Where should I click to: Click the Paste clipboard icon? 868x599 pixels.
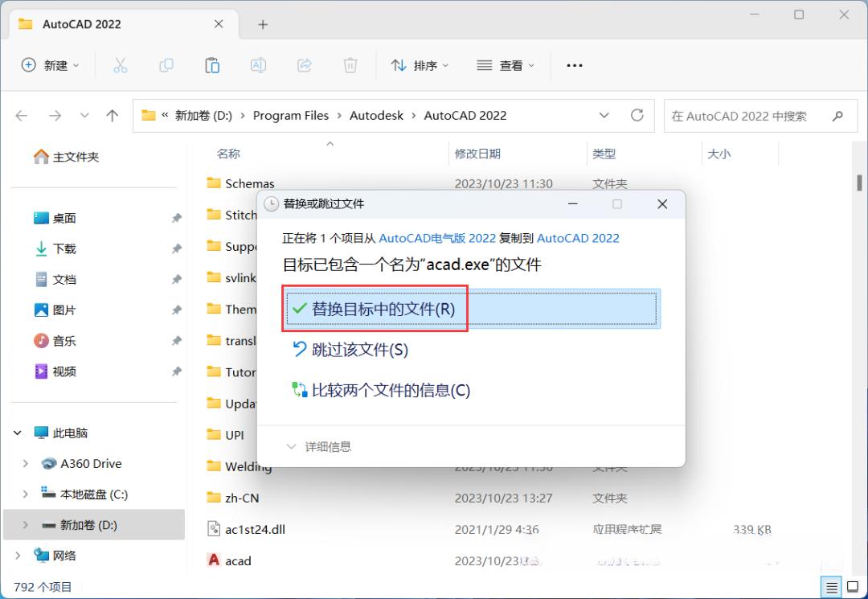[212, 65]
